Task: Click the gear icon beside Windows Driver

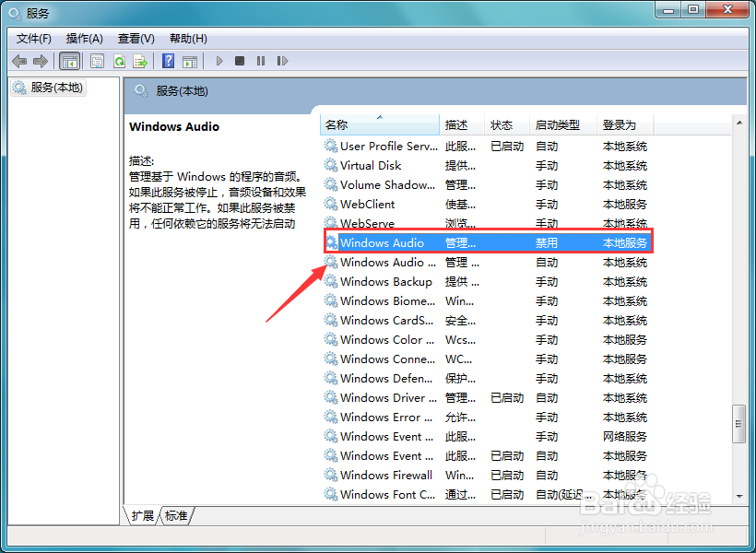Action: point(330,398)
